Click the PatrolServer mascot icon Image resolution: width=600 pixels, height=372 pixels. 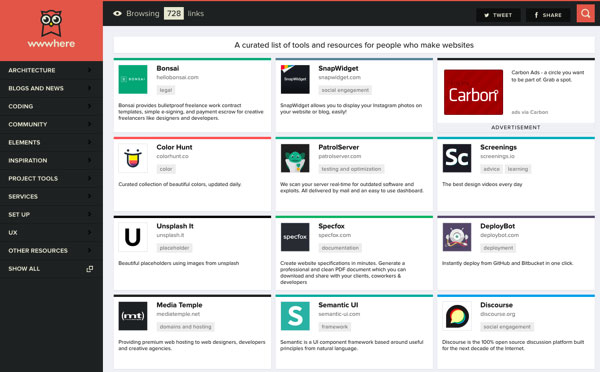[295, 158]
